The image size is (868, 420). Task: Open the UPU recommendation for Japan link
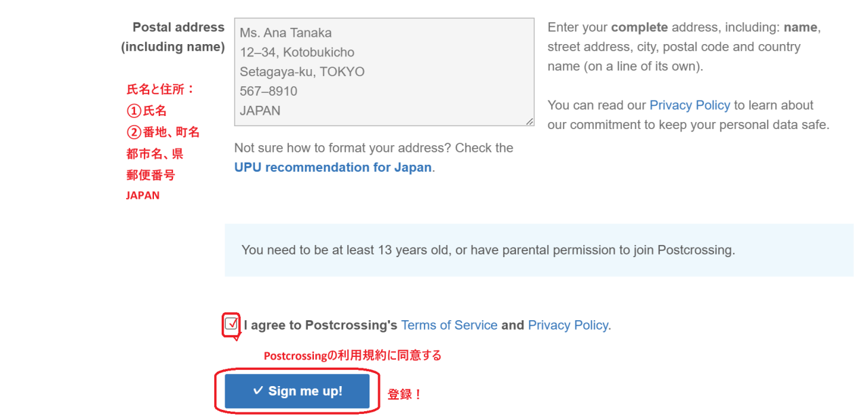click(333, 168)
